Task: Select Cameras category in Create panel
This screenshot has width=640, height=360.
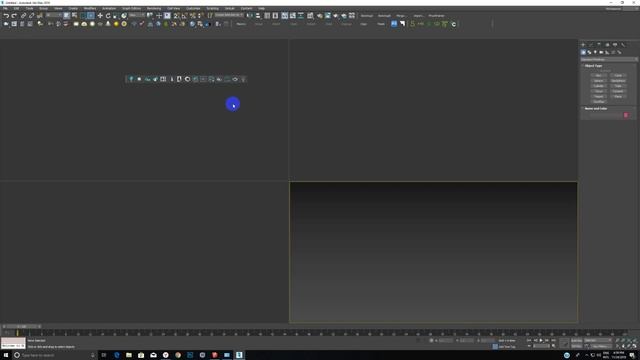Action: (x=601, y=52)
